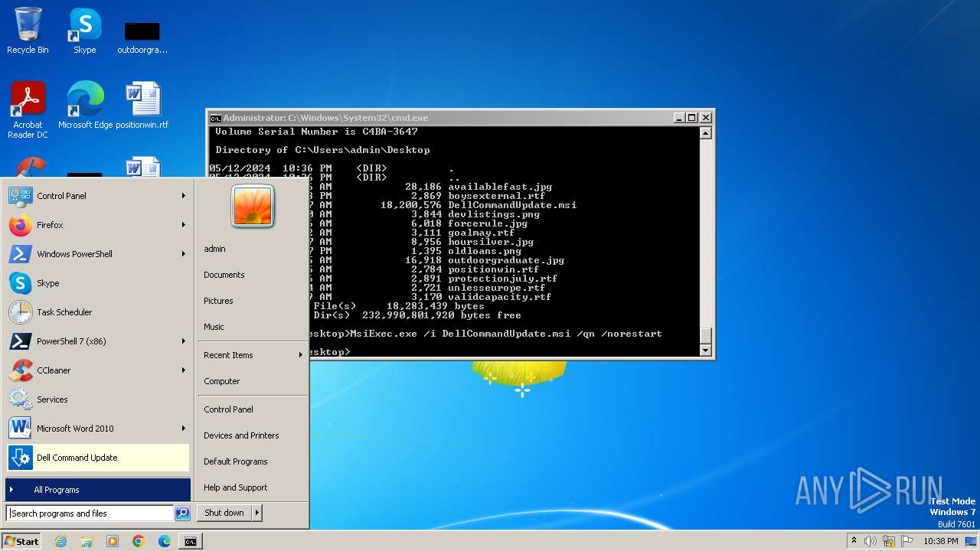Click the MsiExec.exe command line text

[x=505, y=334]
